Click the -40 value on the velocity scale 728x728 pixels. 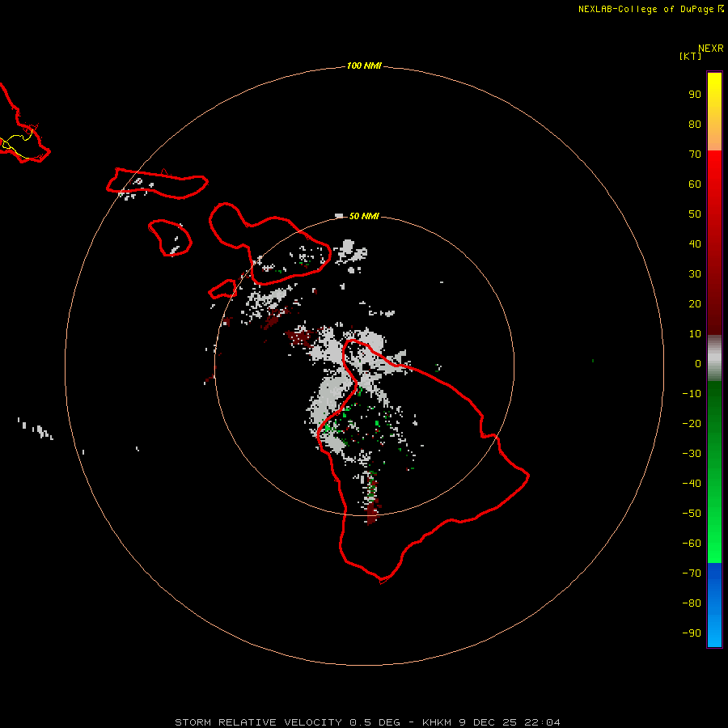[x=692, y=484]
